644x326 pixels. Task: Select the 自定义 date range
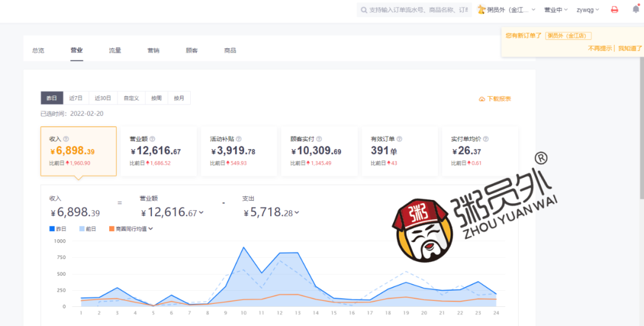[131, 99]
